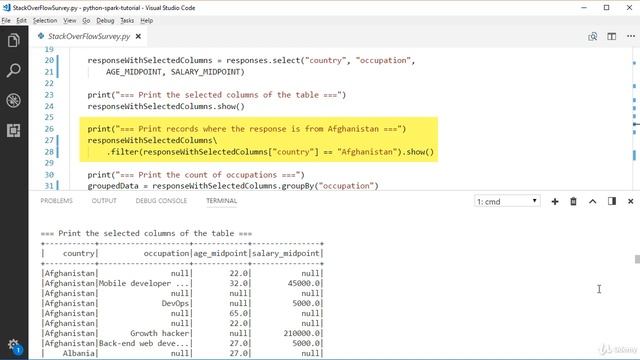640x360 pixels.
Task: Click the Mobile developer ... terminal cell
Action: [144, 283]
